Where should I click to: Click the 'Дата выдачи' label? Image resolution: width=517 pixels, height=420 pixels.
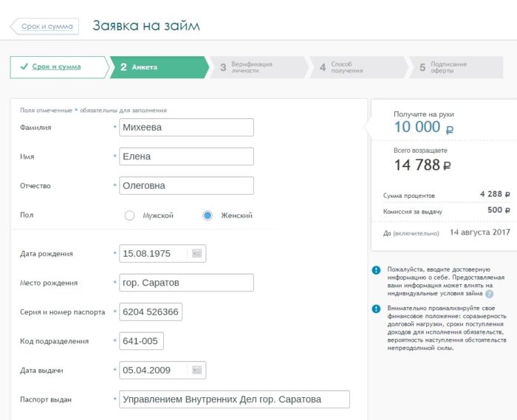tap(41, 371)
